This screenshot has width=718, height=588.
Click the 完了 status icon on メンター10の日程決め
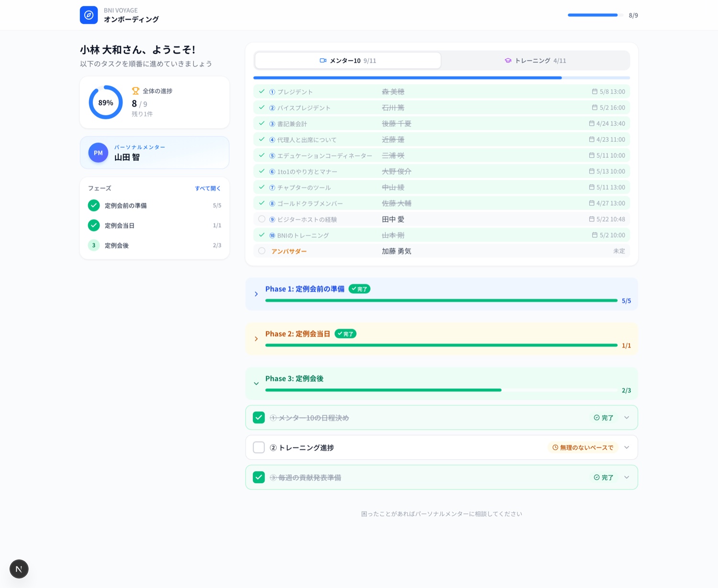[x=596, y=418]
